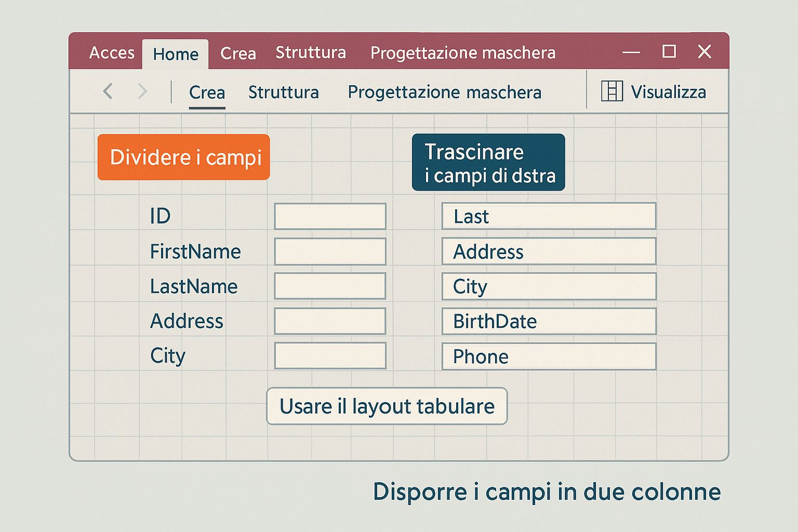Minimize the Access window
The width and height of the screenshot is (798, 532).
(x=631, y=52)
